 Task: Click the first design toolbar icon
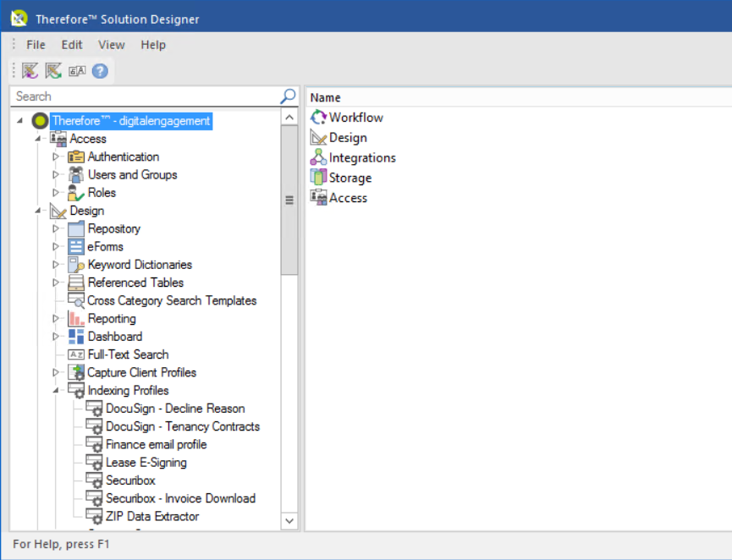coord(30,71)
